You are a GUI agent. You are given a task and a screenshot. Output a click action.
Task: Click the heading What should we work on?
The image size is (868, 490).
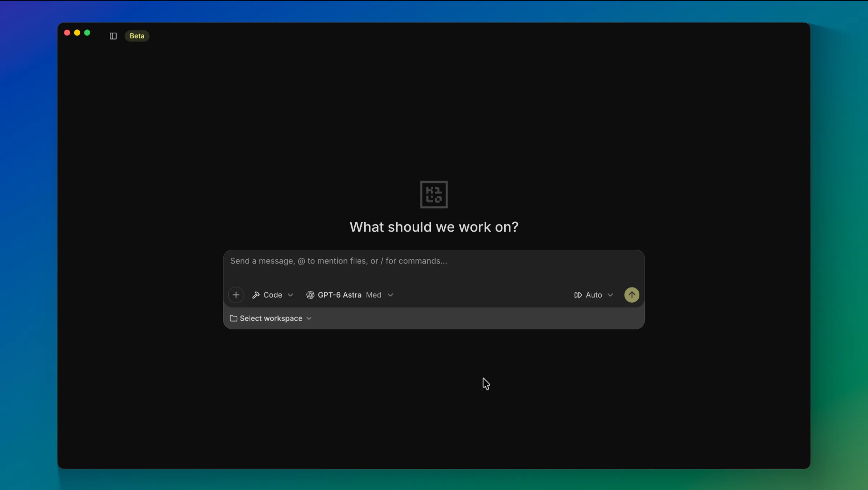[434, 227]
